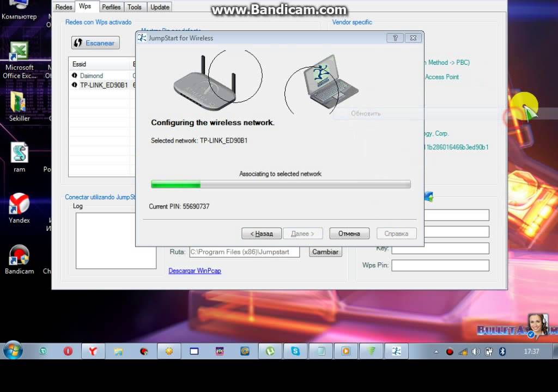Select the TP-LINK_ED90B1 network row
Screen dimensions: 558x392
(x=101, y=85)
